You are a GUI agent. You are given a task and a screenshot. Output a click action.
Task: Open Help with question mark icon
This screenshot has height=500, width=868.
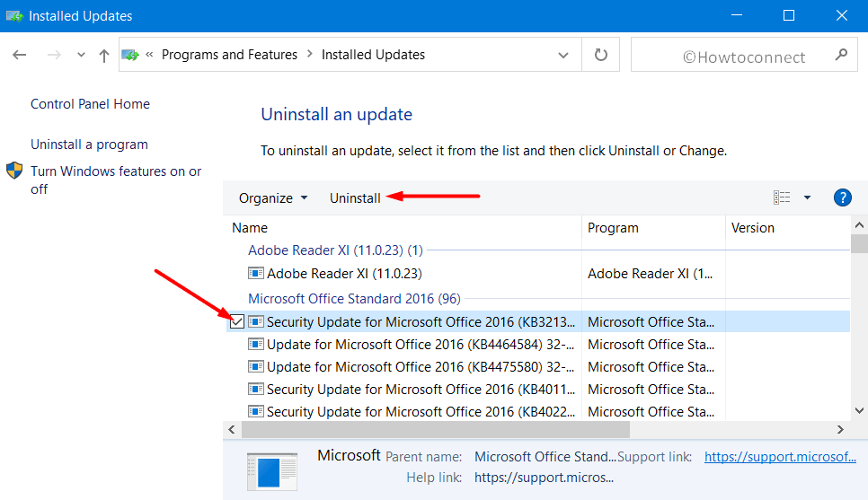pyautogui.click(x=843, y=197)
